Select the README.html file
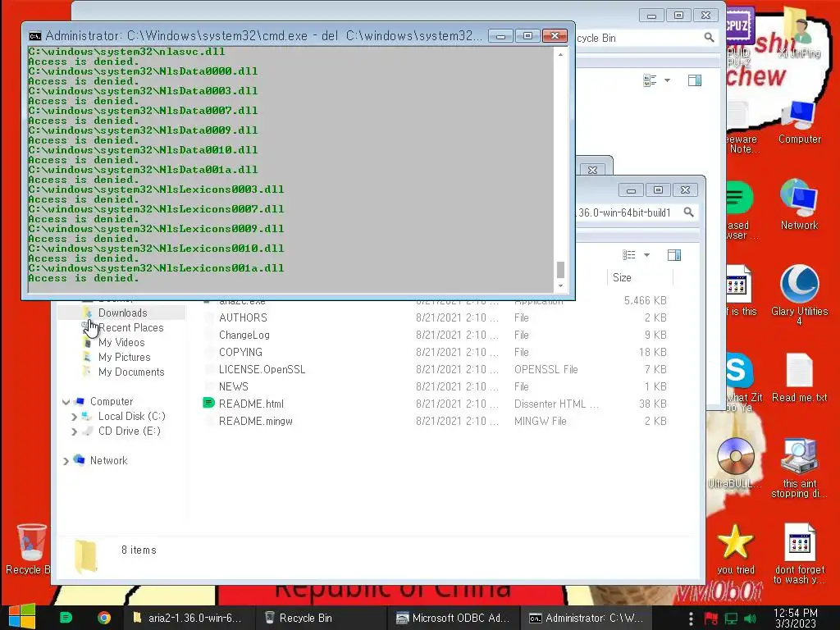This screenshot has height=630, width=840. coord(251,404)
